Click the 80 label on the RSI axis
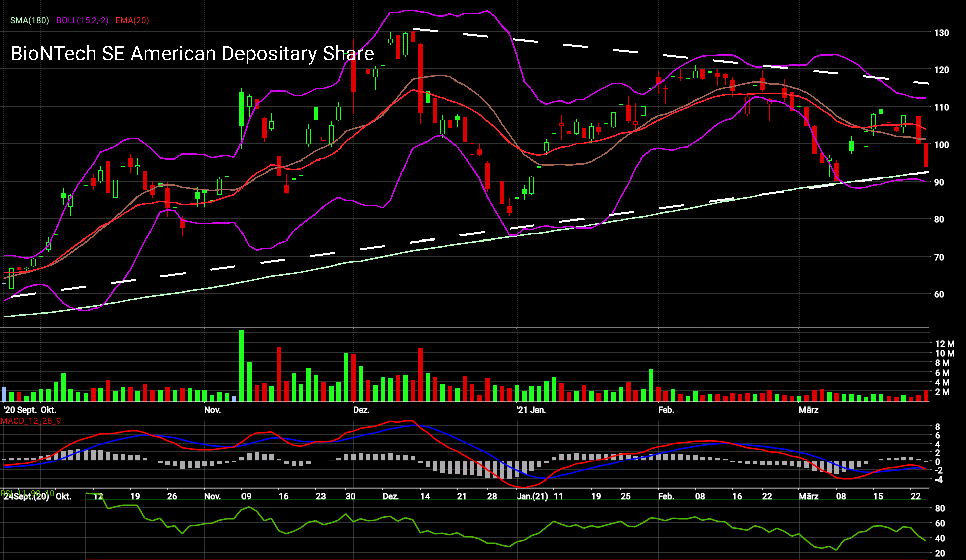The width and height of the screenshot is (966, 560). point(940,508)
